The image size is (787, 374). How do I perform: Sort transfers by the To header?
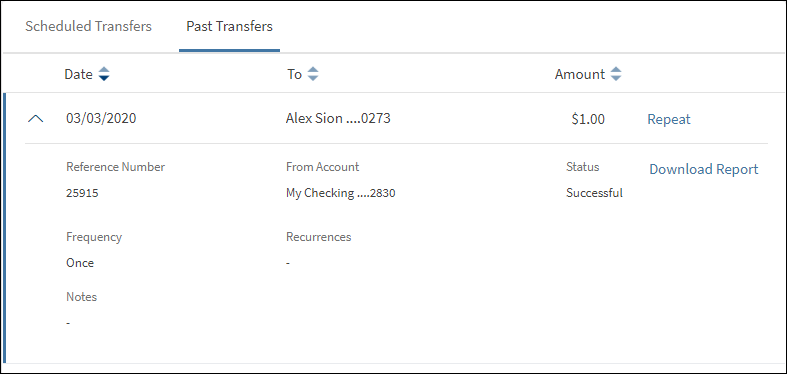[295, 74]
